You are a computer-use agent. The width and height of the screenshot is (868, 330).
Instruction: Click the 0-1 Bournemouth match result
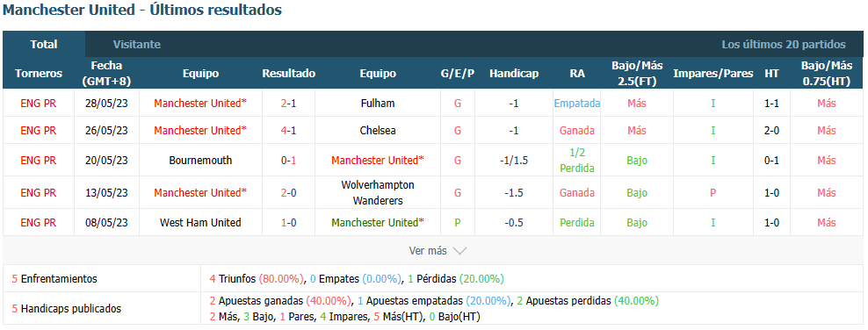288,161
